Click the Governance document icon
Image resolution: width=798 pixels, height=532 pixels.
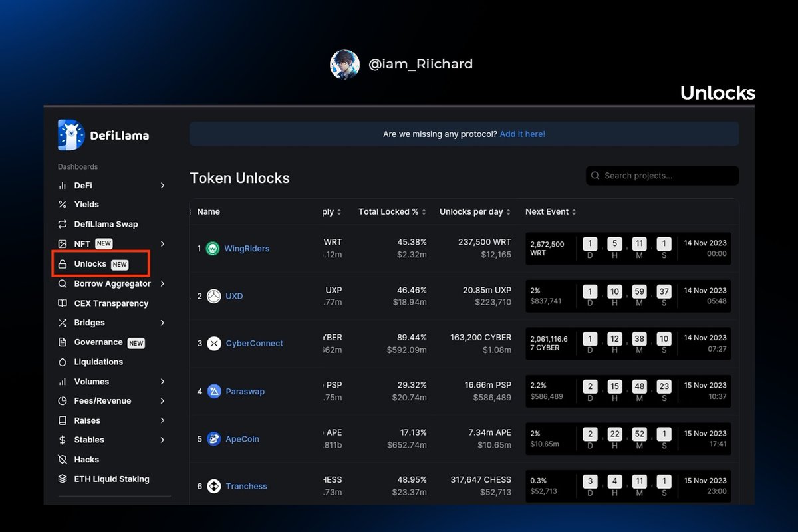pos(63,342)
